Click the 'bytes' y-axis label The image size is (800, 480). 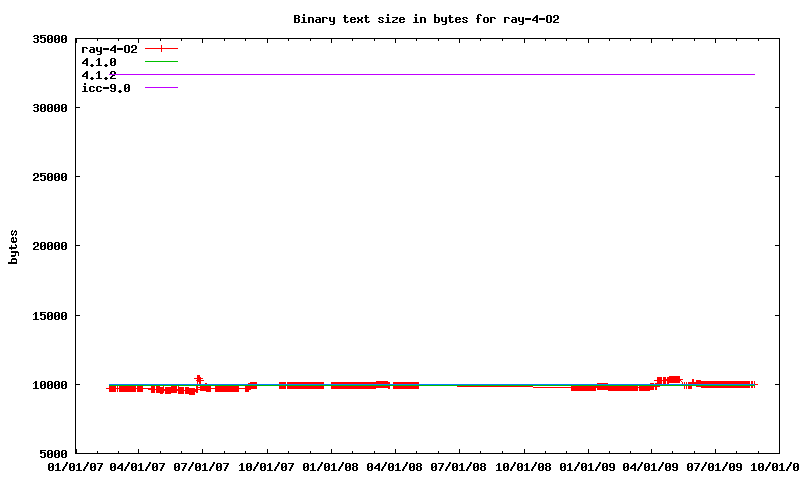tap(14, 246)
